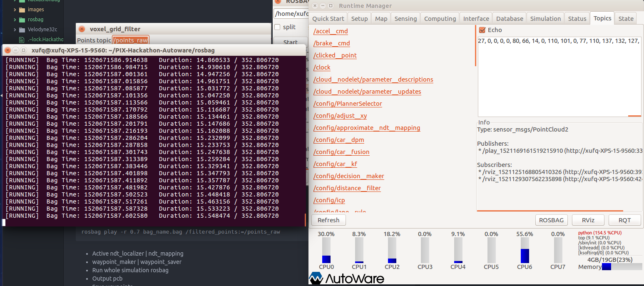Click inside the Echo output text area
The image size is (644, 286).
[x=559, y=76]
